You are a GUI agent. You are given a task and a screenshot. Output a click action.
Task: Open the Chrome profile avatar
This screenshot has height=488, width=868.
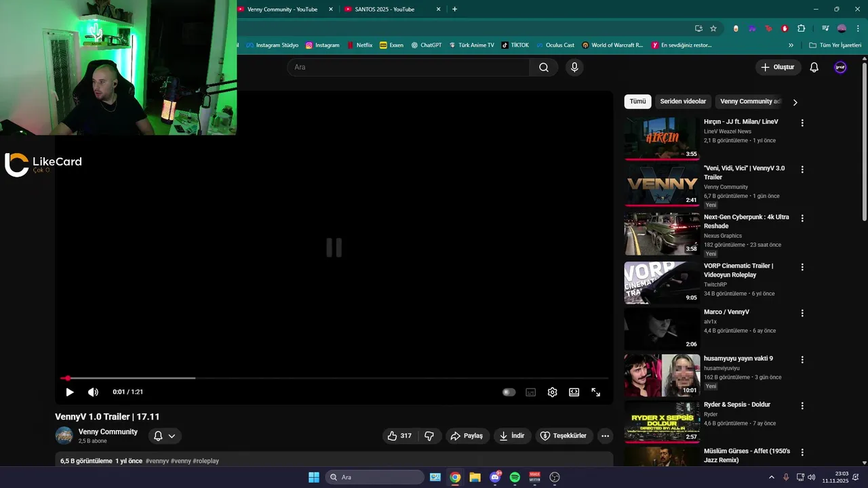point(842,28)
